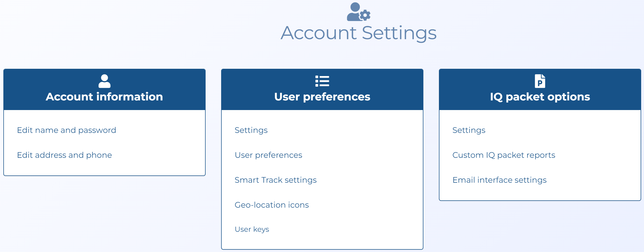
Task: Click the IQ packet options card header
Action: click(x=540, y=97)
